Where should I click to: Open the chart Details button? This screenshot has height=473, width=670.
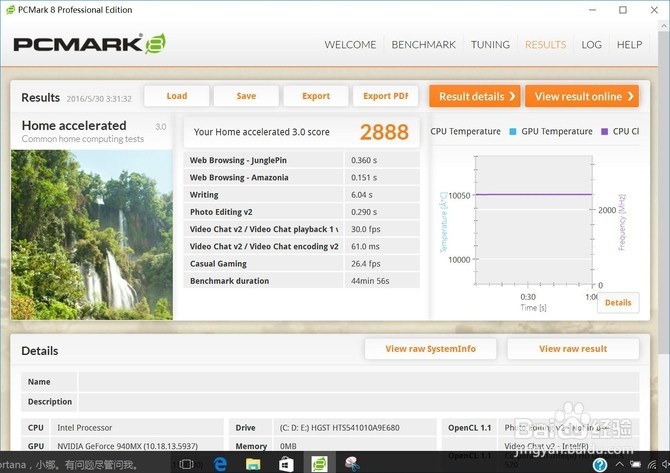pyautogui.click(x=618, y=303)
